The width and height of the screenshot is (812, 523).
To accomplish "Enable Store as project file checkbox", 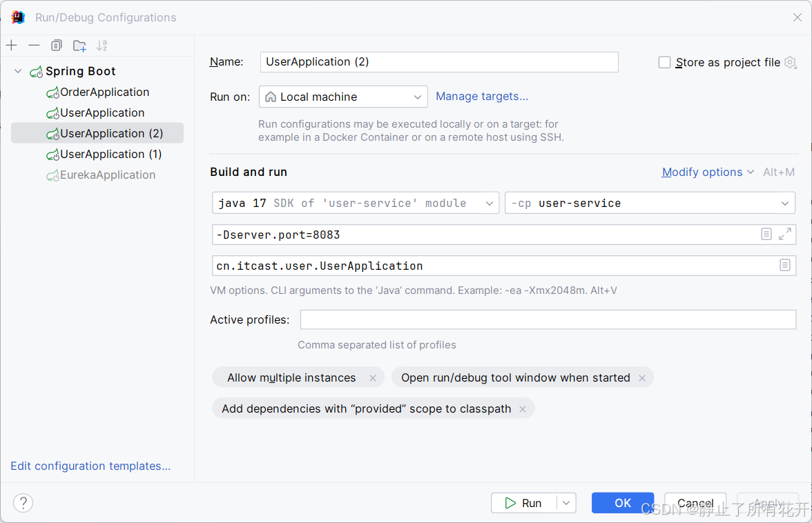I will (664, 62).
